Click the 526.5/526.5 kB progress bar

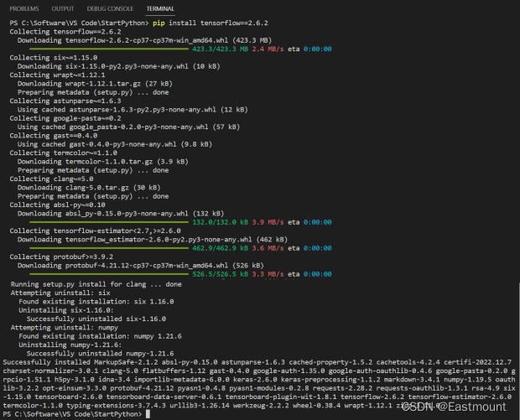(x=109, y=274)
